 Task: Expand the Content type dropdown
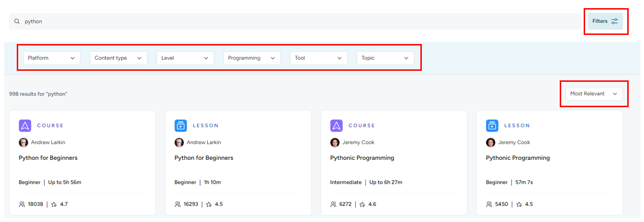pyautogui.click(x=118, y=58)
